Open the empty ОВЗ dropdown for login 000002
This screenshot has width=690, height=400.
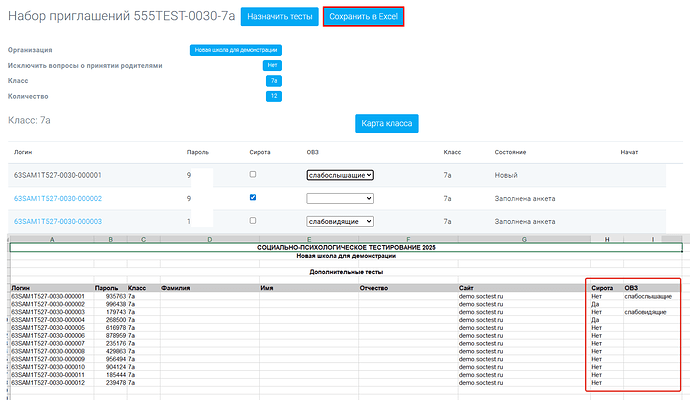[x=340, y=198]
